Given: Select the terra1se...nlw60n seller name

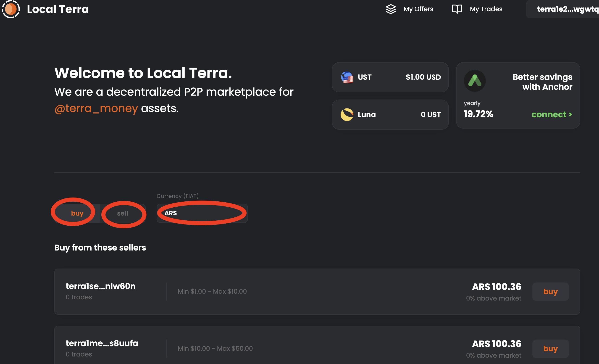Looking at the screenshot, I should click(101, 286).
